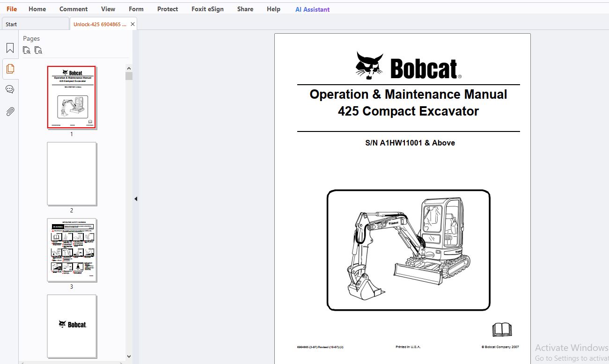Select blank page 2 thumbnail
The width and height of the screenshot is (609, 364).
click(x=72, y=174)
